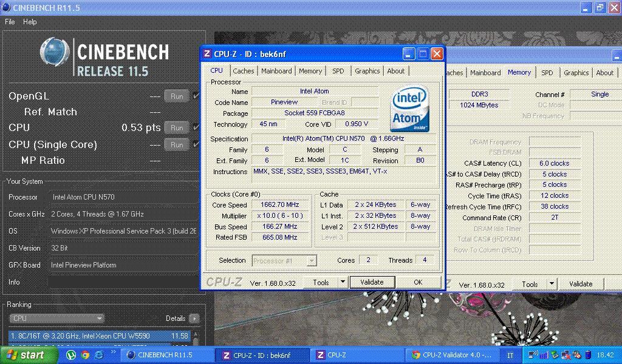This screenshot has width=622, height=364.
Task: Open Tools dropdown arrow in rear CPU-Z
Action: [x=552, y=284]
